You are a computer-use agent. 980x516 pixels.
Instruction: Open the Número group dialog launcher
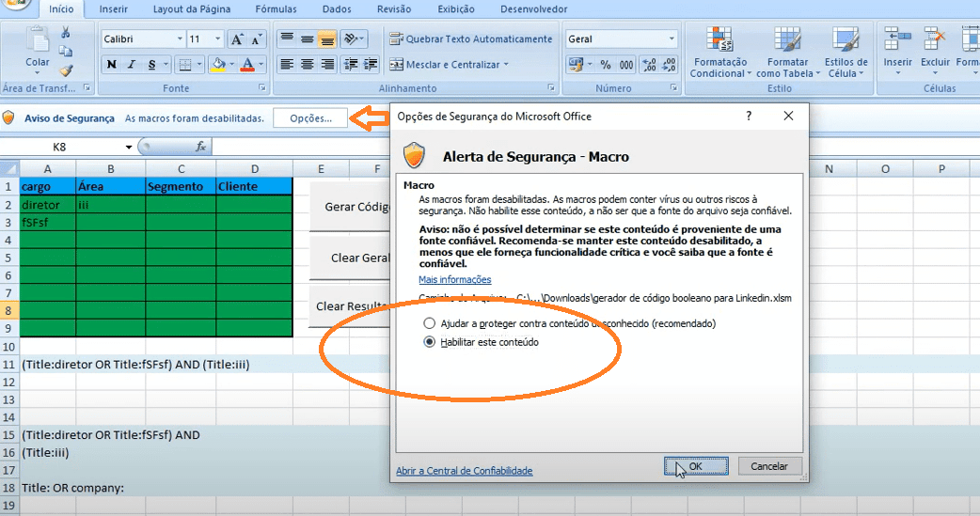point(673,88)
